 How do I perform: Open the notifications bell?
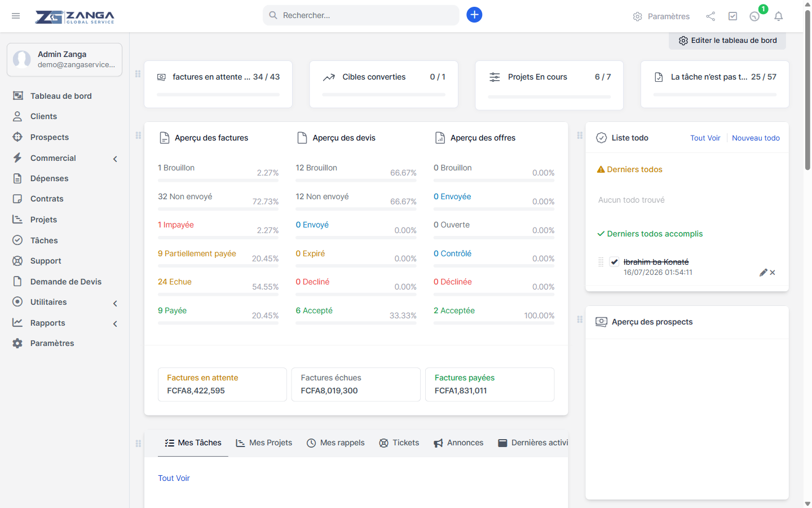coord(779,16)
